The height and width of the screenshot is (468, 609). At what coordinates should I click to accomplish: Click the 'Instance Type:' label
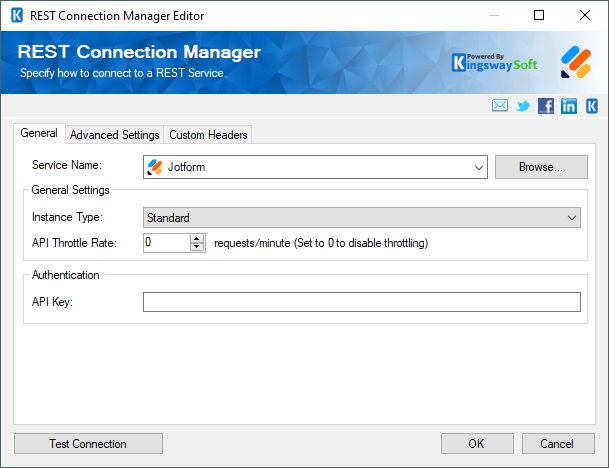(67, 217)
